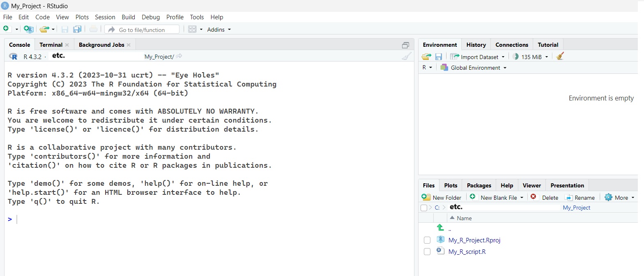The width and height of the screenshot is (644, 276).
Task: Click the New Folder button
Action: 442,197
